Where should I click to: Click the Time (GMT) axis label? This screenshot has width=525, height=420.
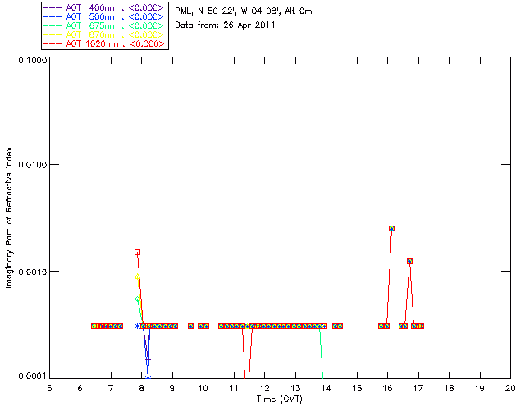(279, 399)
